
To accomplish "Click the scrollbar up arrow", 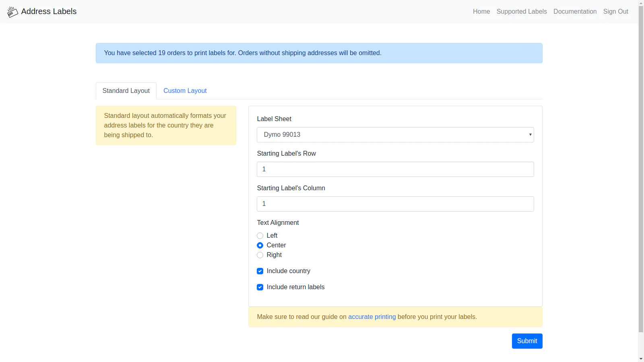I will [x=641, y=3].
